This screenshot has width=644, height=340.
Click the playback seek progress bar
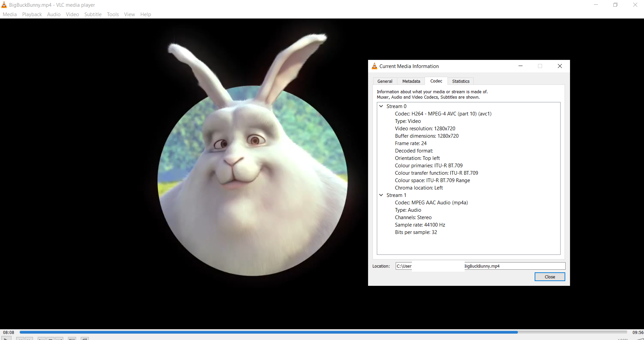tap(323, 332)
